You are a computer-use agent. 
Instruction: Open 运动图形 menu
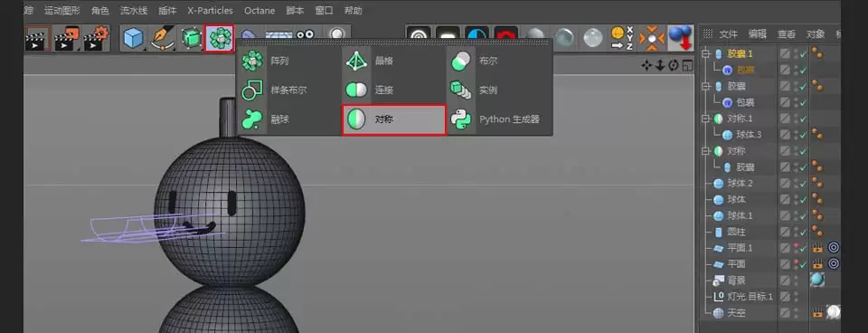62,11
